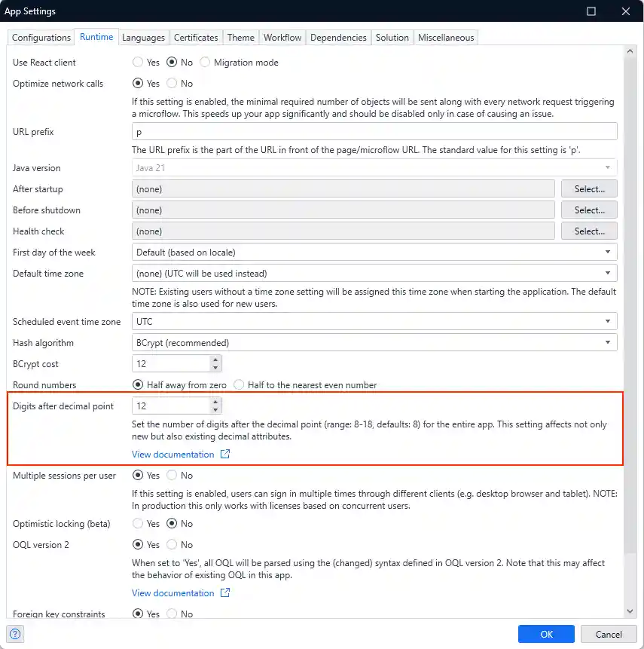Click Select button for After startup
The height and width of the screenshot is (649, 644).
[x=589, y=189]
